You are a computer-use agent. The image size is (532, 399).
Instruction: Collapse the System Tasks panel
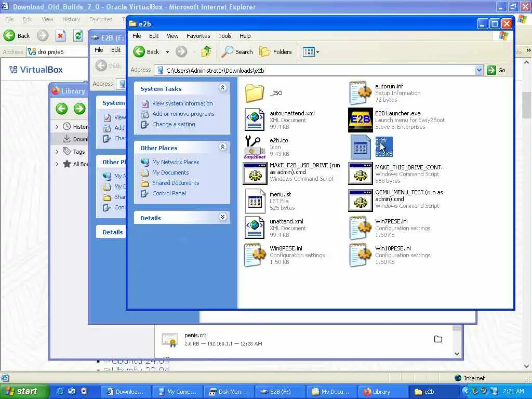(222, 88)
